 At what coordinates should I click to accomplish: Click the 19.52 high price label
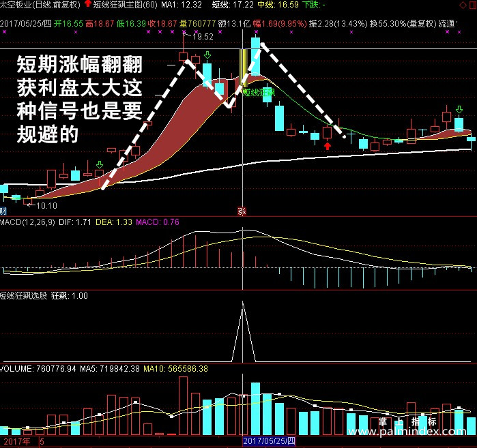(x=203, y=37)
